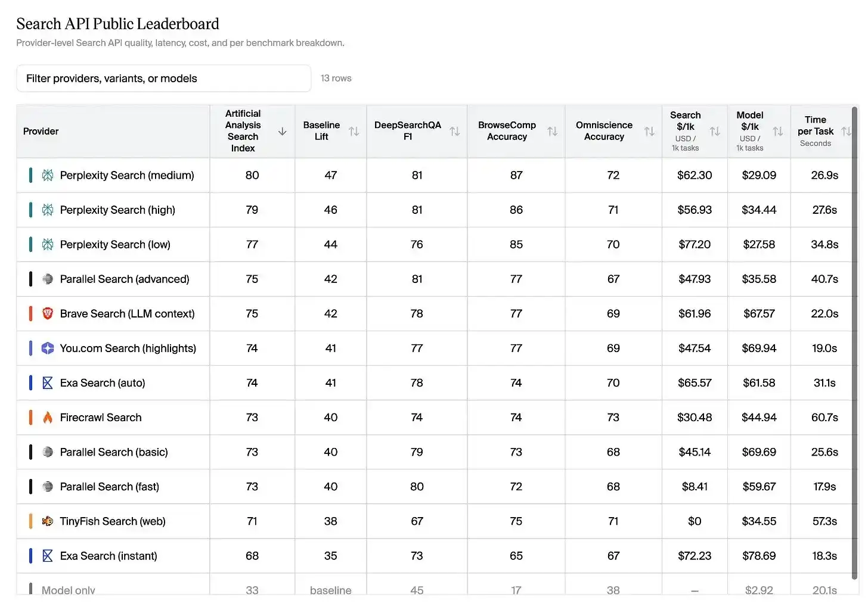868x607 pixels.
Task: Click the Model $/1k value $35.58
Action: pos(759,279)
